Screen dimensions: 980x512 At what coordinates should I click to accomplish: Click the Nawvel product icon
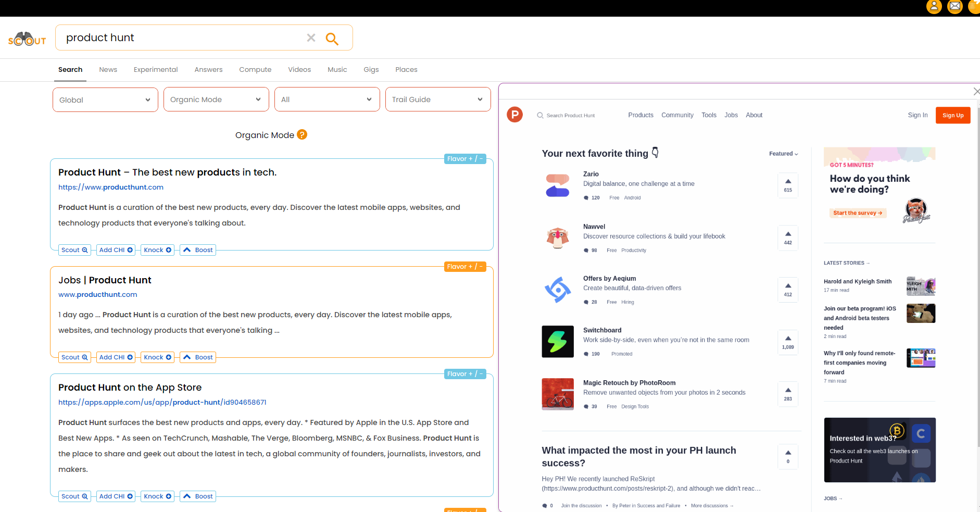(x=558, y=238)
